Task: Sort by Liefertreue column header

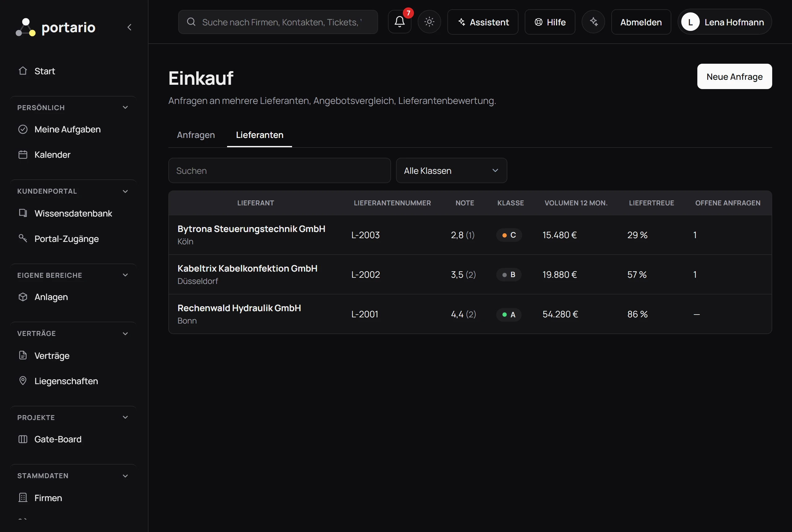Action: pos(651,203)
